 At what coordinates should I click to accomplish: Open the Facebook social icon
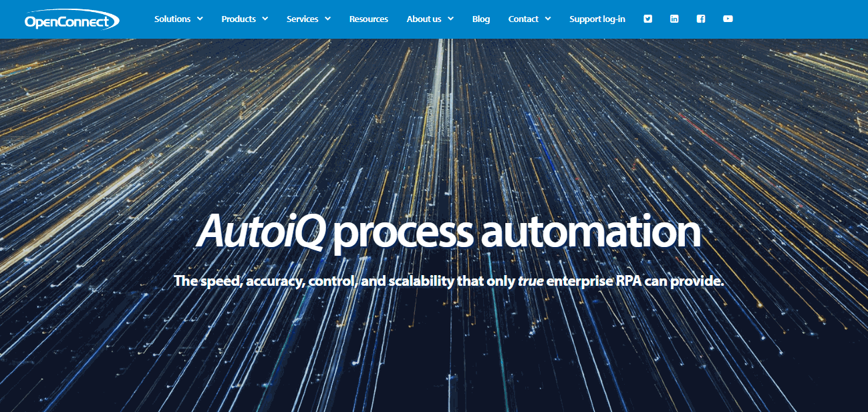click(701, 19)
